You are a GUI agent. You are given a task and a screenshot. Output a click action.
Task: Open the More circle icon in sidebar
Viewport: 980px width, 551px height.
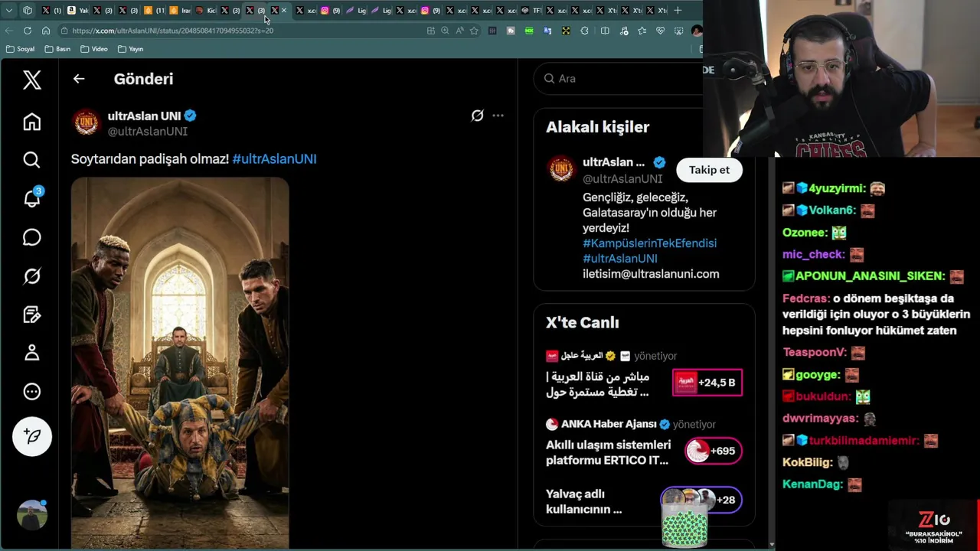coord(31,392)
